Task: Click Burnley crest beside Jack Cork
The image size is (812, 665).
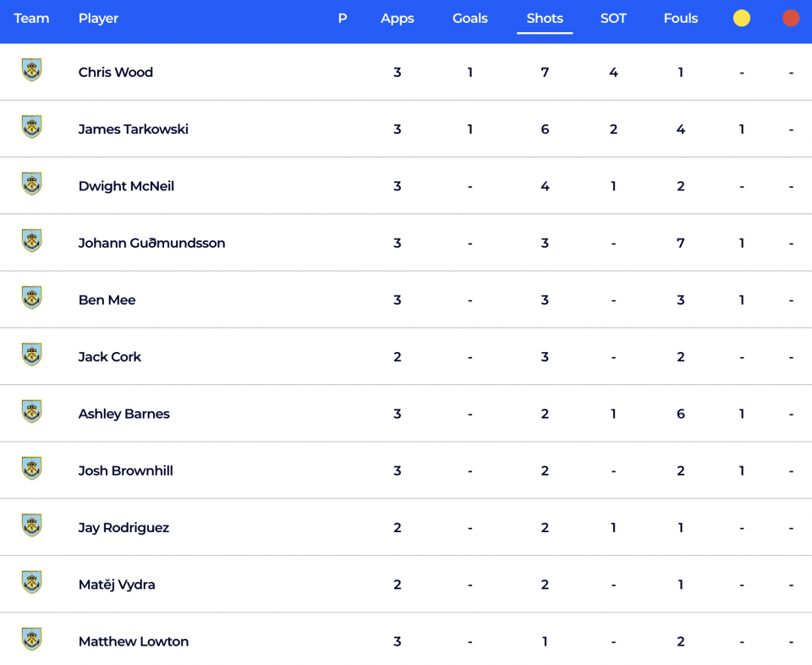Action: (x=31, y=354)
